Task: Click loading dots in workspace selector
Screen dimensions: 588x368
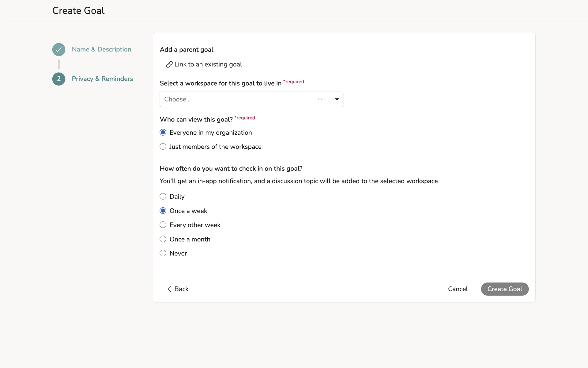Action: tap(321, 99)
